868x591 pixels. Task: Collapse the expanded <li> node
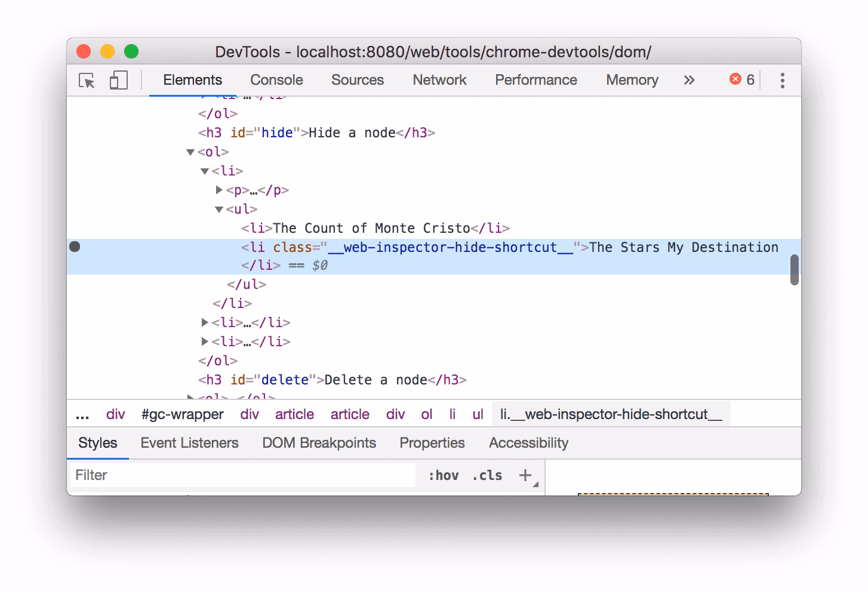[205, 171]
